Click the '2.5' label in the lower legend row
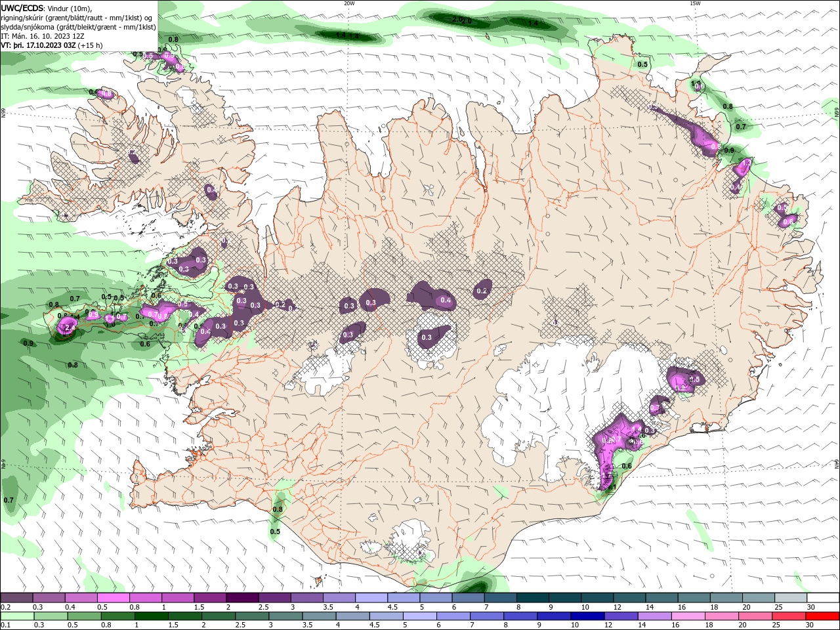 click(x=240, y=625)
